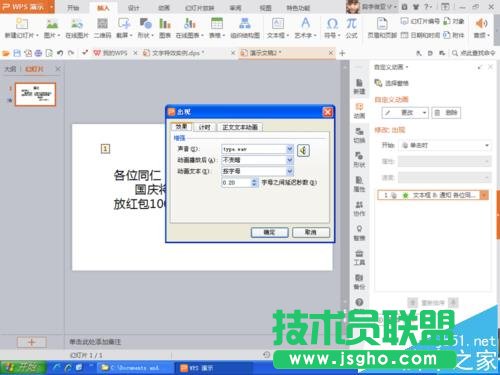Add a new document tab with plus button

(x=342, y=53)
